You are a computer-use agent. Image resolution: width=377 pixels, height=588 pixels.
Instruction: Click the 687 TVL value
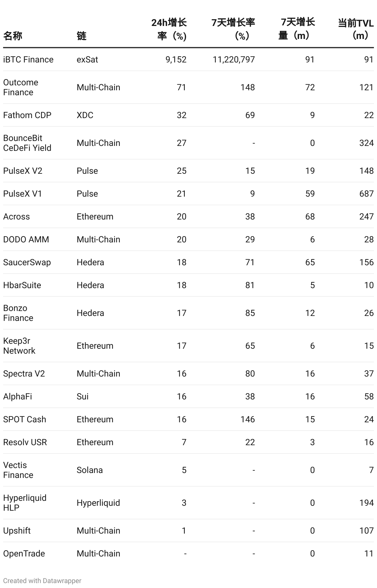point(366,194)
